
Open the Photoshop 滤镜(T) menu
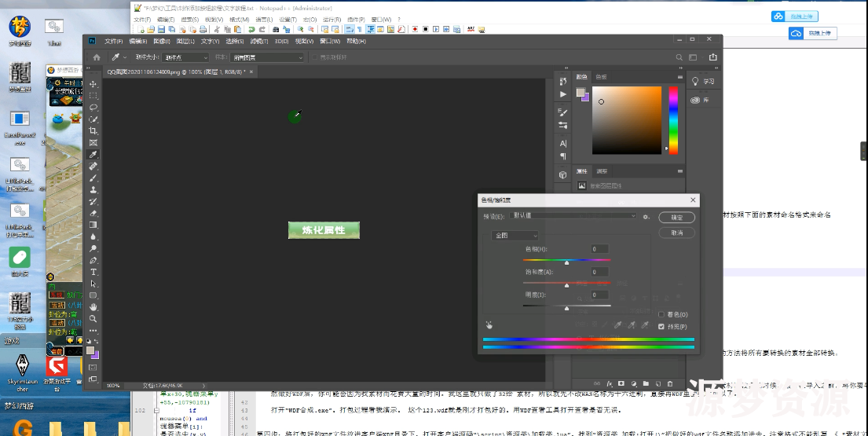(x=258, y=41)
